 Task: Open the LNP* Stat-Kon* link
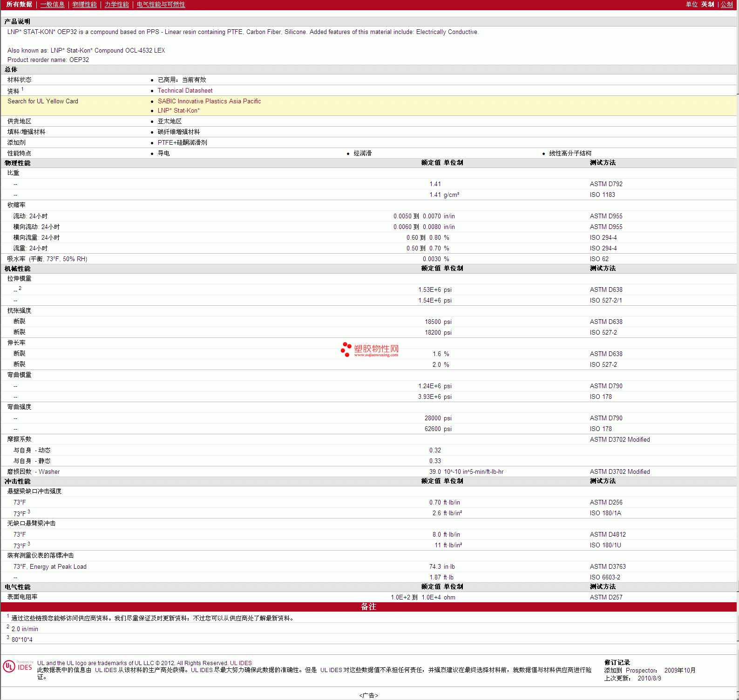(178, 111)
